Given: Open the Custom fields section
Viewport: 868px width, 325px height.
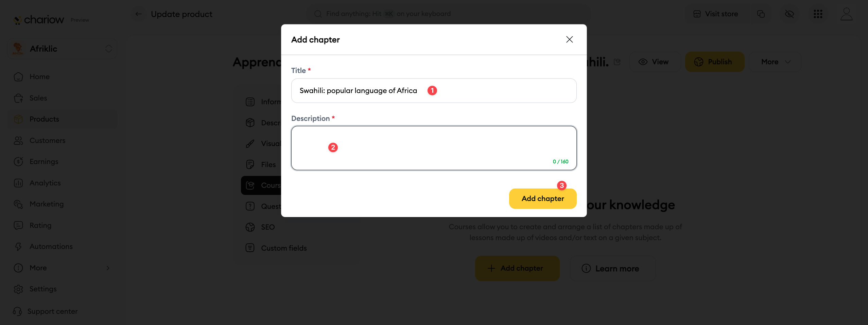Looking at the screenshot, I should (283, 248).
